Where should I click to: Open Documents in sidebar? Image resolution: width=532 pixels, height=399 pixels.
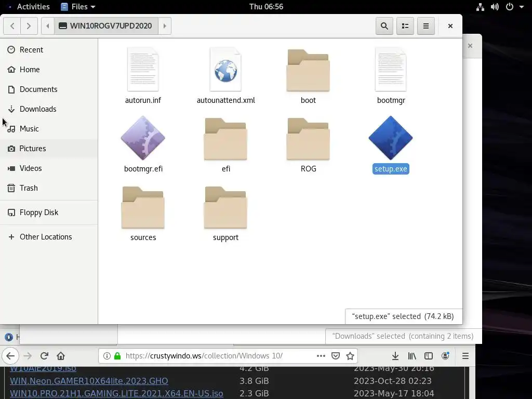click(49, 89)
